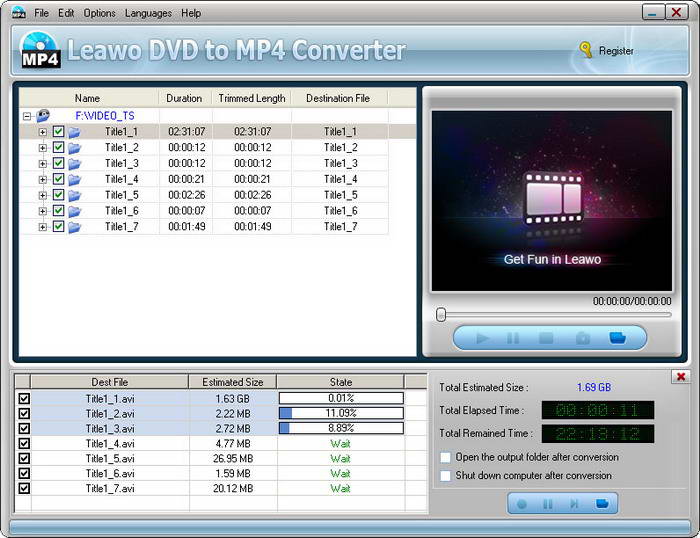The image size is (700, 538).
Task: Click the small app icon in title bar
Action: coord(18,13)
